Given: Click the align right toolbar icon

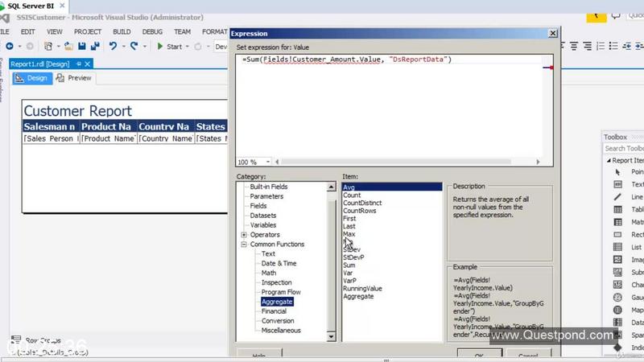Looking at the screenshot, I should click(588, 46).
